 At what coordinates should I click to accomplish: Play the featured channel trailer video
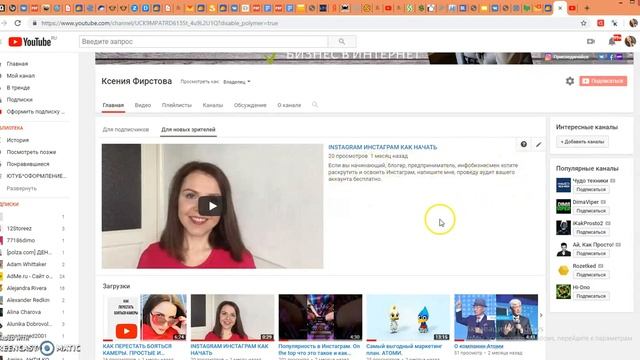(x=212, y=206)
